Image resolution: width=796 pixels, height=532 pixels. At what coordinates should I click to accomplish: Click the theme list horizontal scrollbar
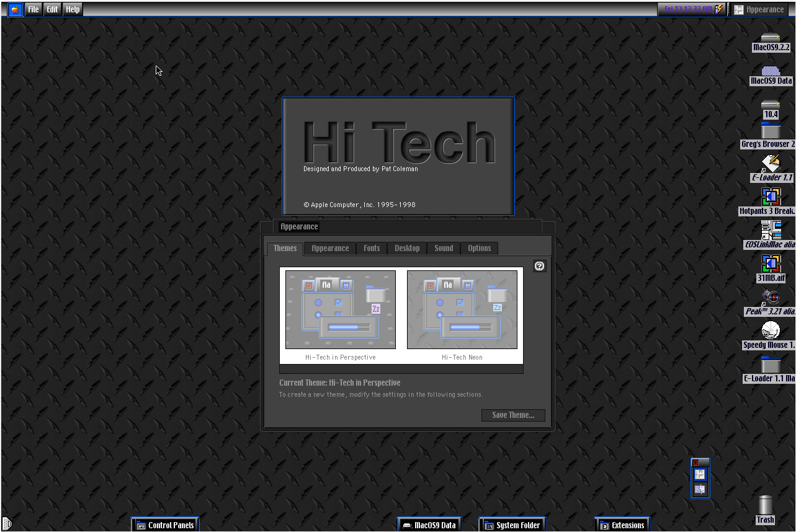pyautogui.click(x=401, y=369)
